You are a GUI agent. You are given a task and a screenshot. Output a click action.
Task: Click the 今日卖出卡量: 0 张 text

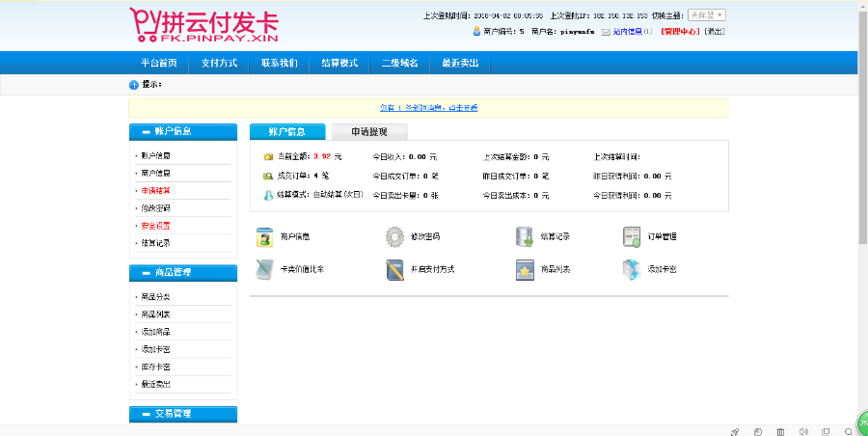pos(406,196)
